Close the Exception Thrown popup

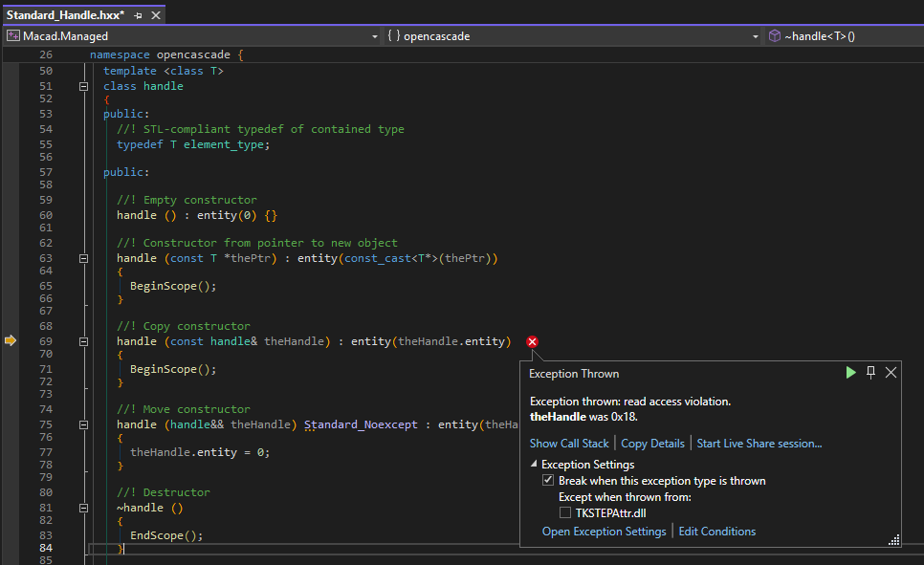(891, 373)
